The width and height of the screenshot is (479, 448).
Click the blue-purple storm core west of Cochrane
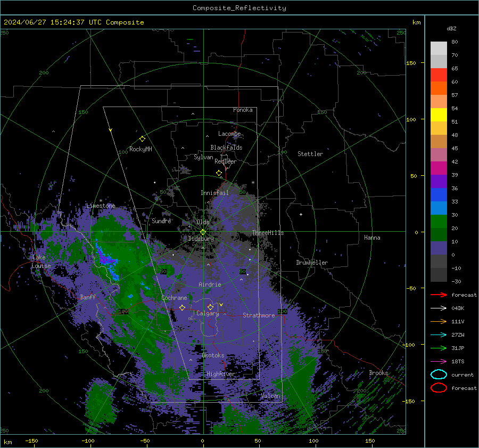coord(105,259)
